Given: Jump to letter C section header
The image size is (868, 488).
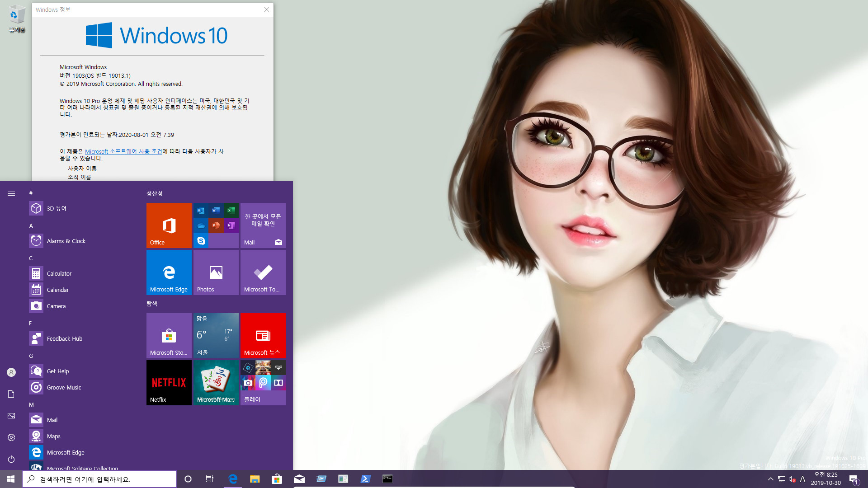Looking at the screenshot, I should pos(31,258).
